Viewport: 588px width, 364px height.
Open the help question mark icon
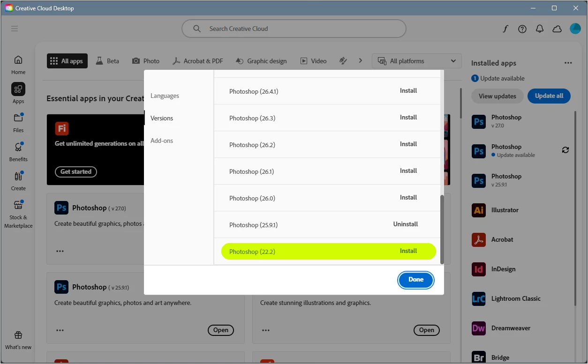tap(522, 29)
